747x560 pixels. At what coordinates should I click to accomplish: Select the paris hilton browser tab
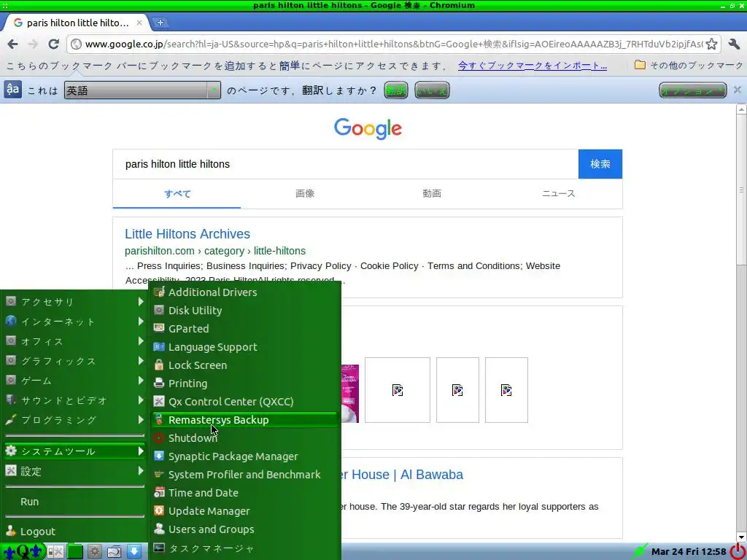tap(76, 23)
